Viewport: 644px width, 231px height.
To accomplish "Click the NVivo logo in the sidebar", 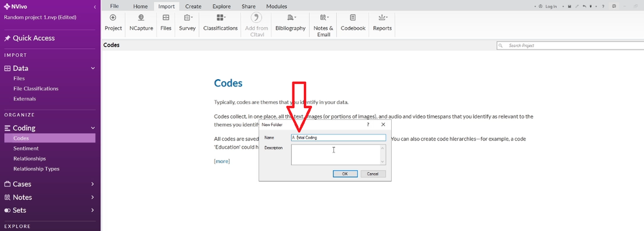I will [15, 7].
